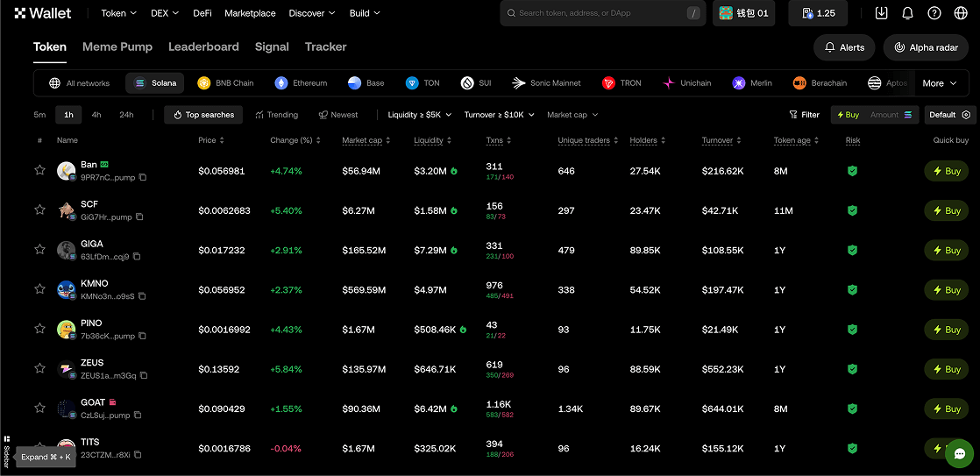Open Token menu dropdown
Screen dimensions: 980x476
point(118,13)
